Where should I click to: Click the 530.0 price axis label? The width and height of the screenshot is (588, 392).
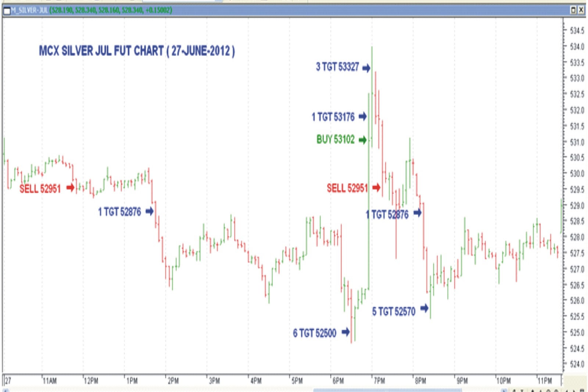(577, 173)
